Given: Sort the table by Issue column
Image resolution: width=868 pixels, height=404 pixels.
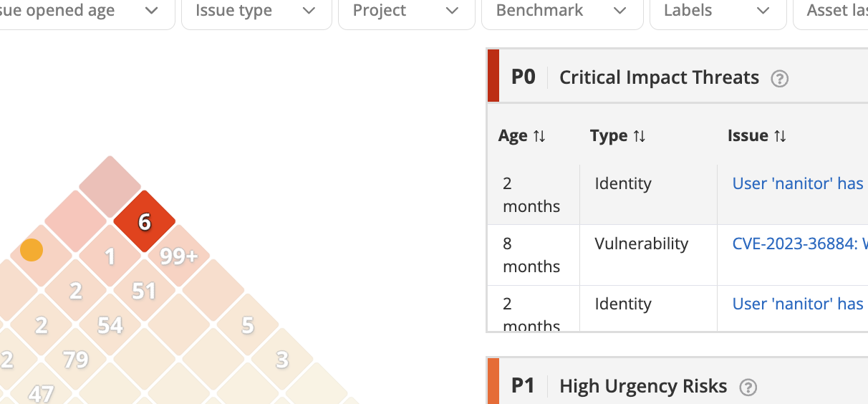Looking at the screenshot, I should pyautogui.click(x=757, y=136).
